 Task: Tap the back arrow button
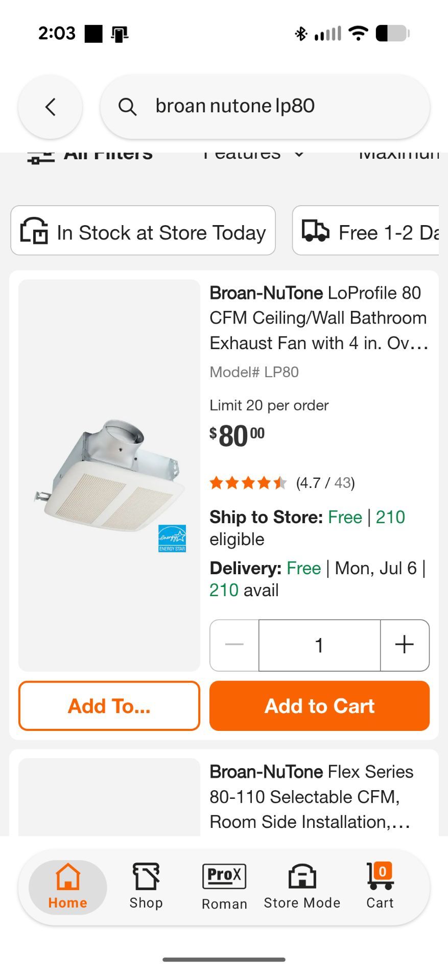pos(50,107)
